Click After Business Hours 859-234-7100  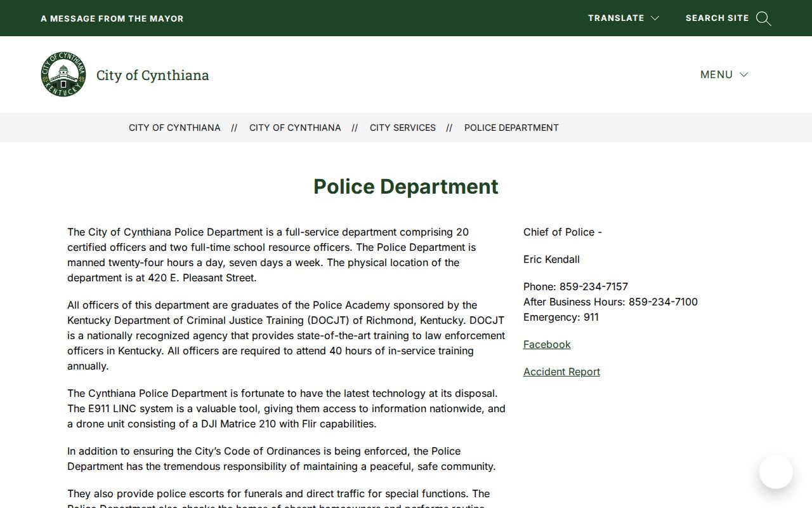click(610, 302)
